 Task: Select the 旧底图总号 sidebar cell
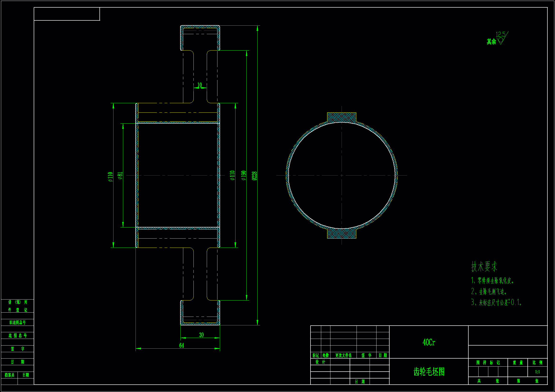click(17, 323)
